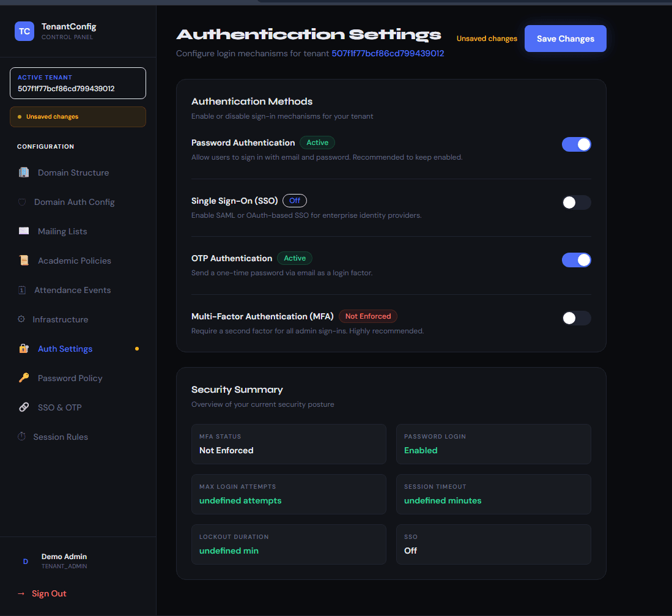Click the Mailing Lists envelope icon
The image size is (672, 616).
coord(24,231)
